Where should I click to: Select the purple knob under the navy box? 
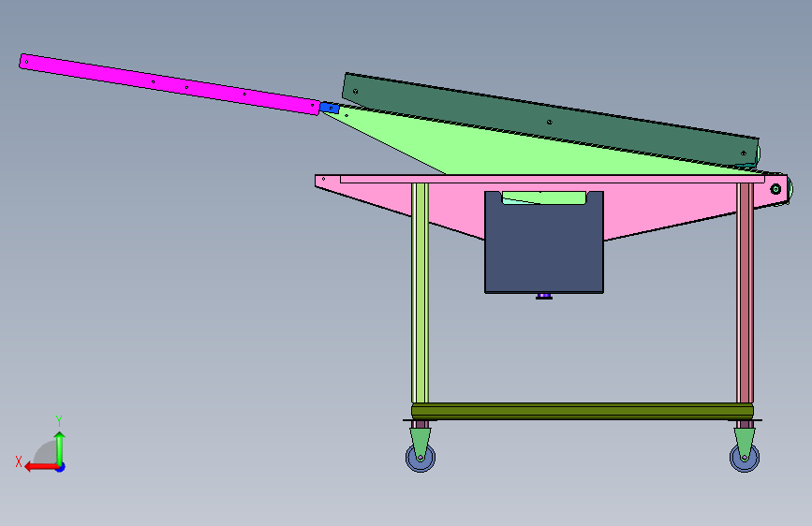point(544,296)
